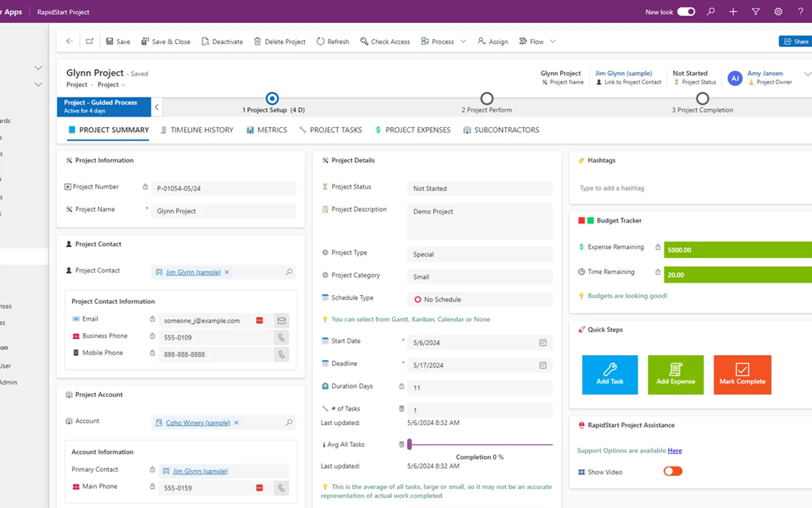Viewport: 812px width, 508px height.
Task: Click the plus icon to create new
Action: point(733,12)
